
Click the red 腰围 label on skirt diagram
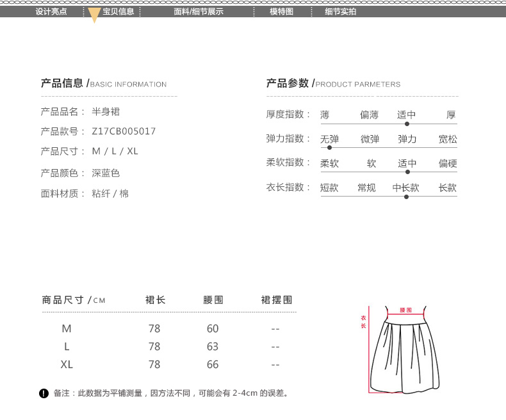(x=405, y=310)
